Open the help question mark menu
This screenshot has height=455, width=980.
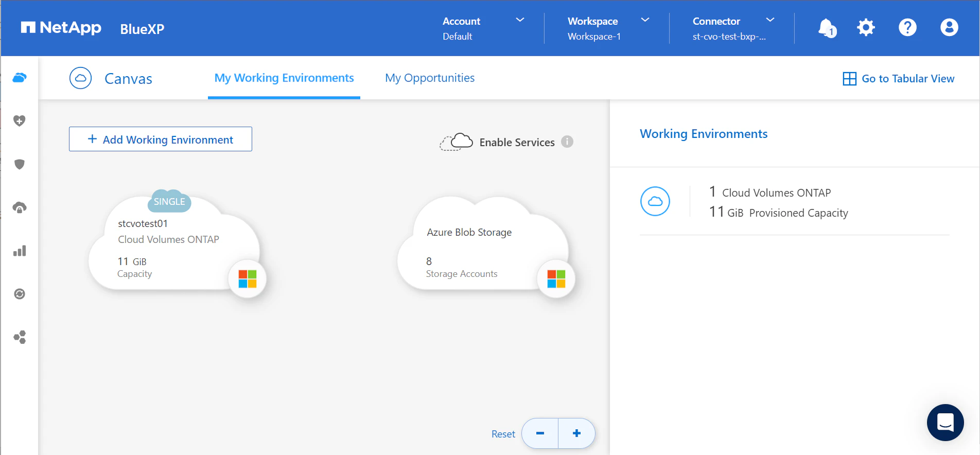(907, 27)
